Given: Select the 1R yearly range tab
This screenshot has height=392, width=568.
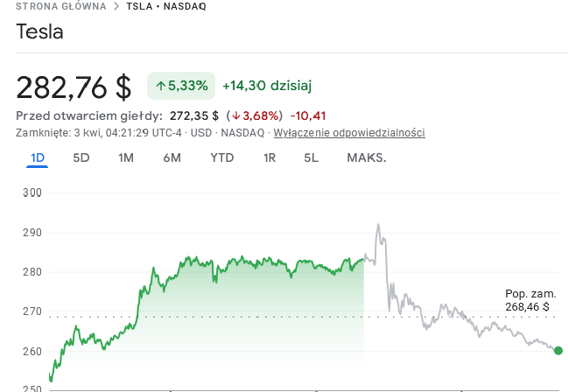Looking at the screenshot, I should [x=270, y=158].
